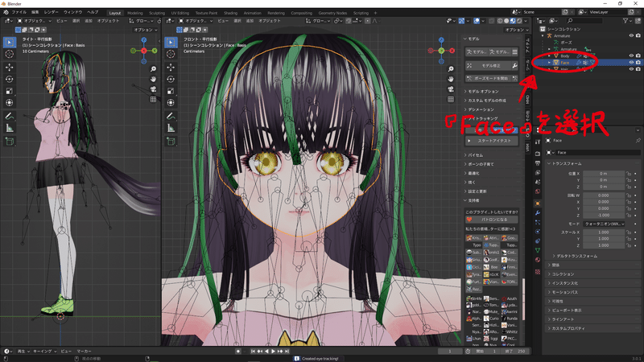Open the Texture properties tab
Viewport: 644px width, 362px height.
click(x=538, y=272)
